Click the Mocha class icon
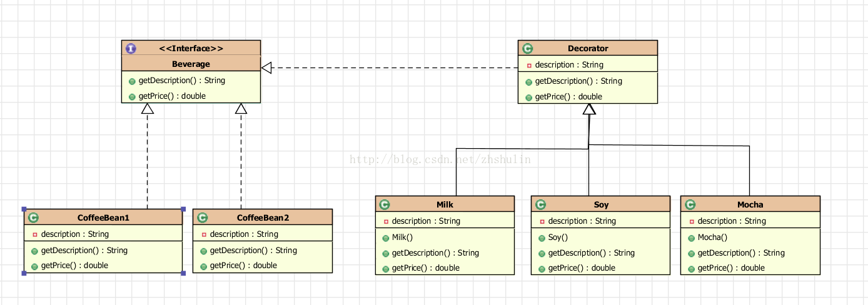This screenshot has height=305, width=868. (690, 204)
